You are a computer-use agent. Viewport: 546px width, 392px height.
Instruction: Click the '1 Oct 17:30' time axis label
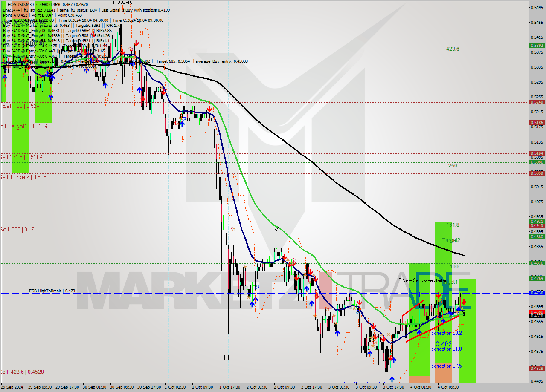coord(229,387)
